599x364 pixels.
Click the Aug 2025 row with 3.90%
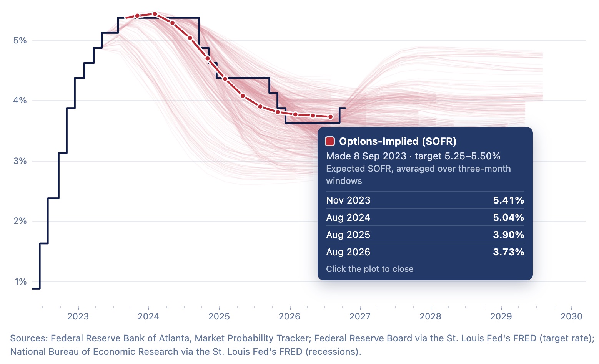coord(425,235)
